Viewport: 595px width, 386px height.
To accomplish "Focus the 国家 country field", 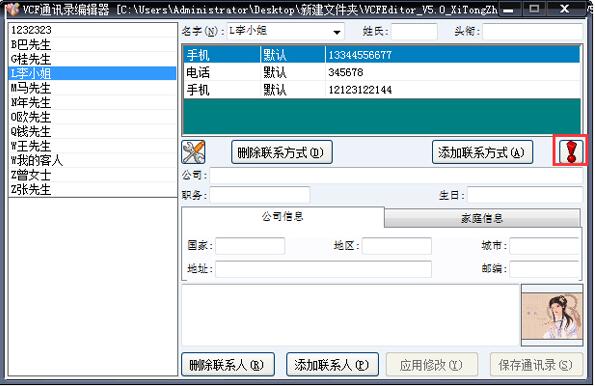I will click(250, 246).
